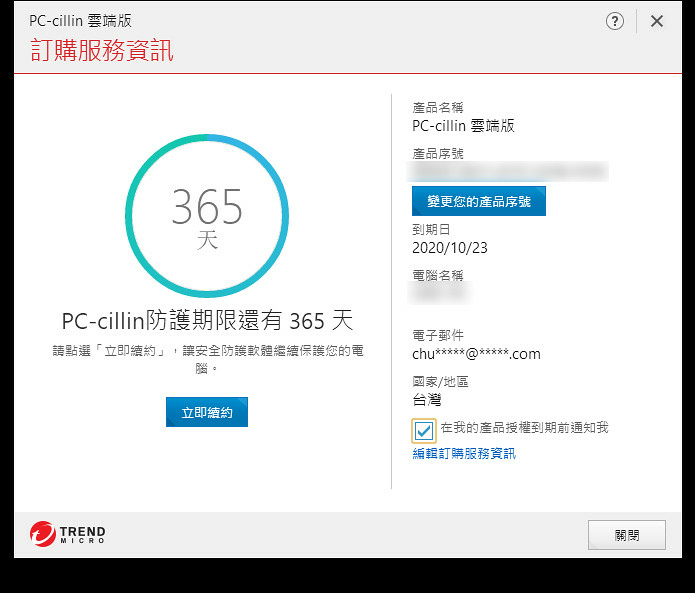Click the 到期日 label

tap(431, 230)
